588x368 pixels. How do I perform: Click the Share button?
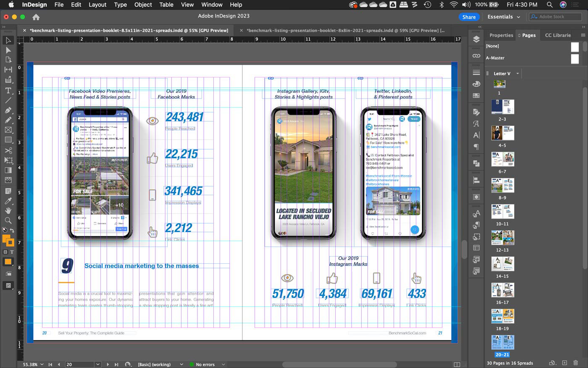469,17
